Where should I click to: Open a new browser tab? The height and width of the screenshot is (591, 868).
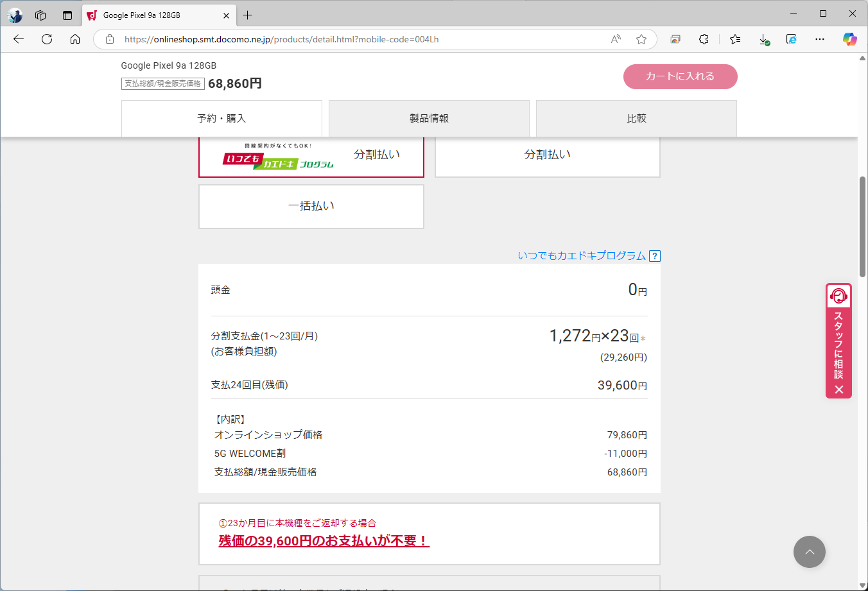pyautogui.click(x=248, y=15)
